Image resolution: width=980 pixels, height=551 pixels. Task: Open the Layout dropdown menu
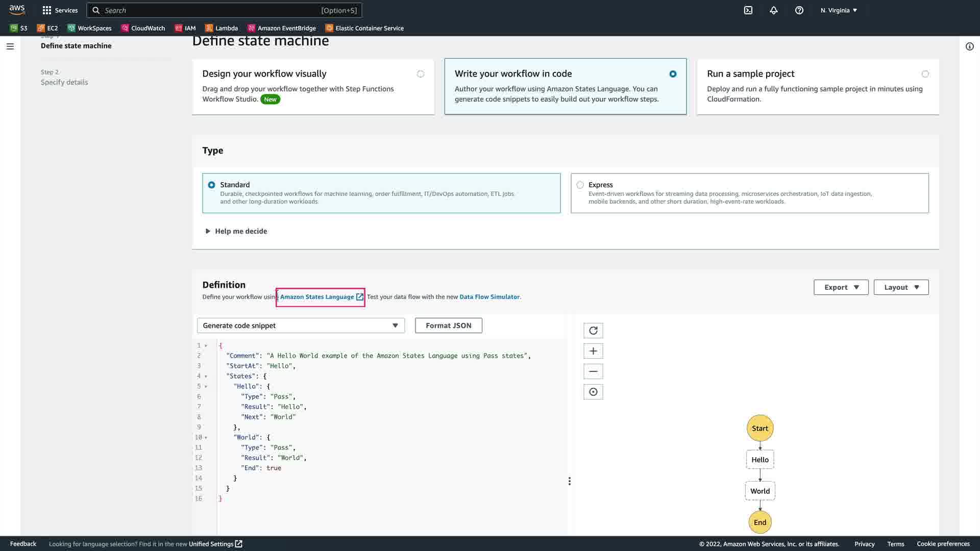(901, 287)
